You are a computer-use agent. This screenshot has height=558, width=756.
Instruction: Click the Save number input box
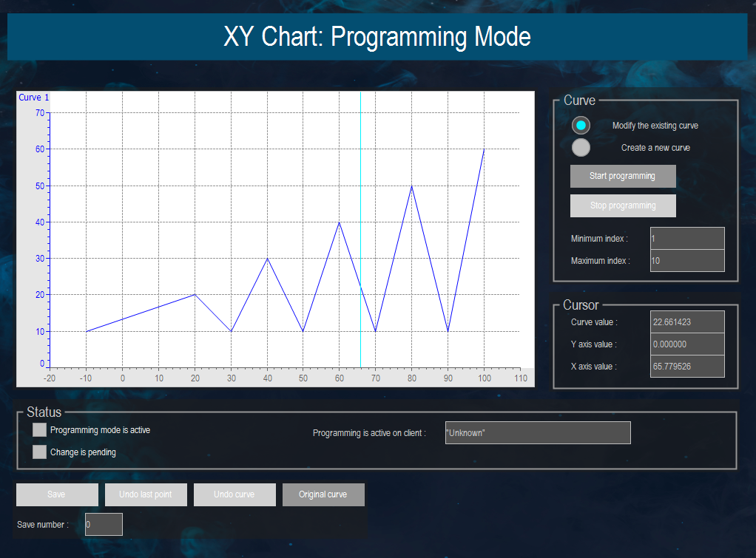point(104,524)
